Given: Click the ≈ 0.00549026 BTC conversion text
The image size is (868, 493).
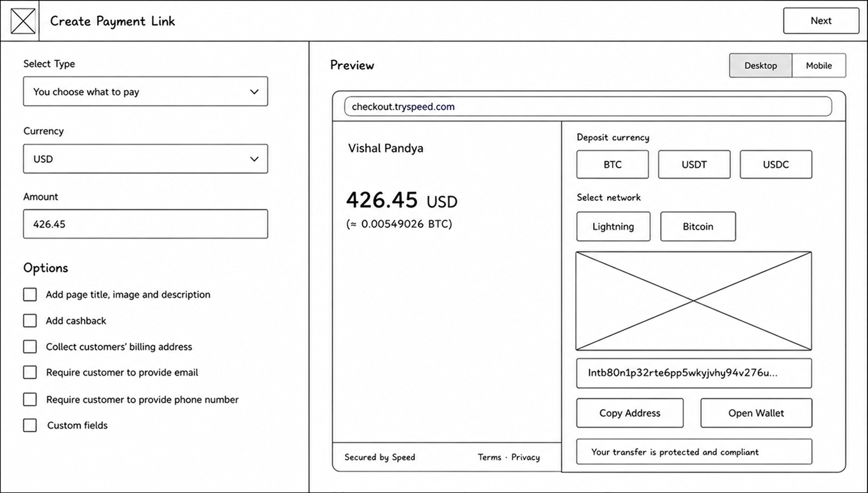Looking at the screenshot, I should tap(399, 224).
